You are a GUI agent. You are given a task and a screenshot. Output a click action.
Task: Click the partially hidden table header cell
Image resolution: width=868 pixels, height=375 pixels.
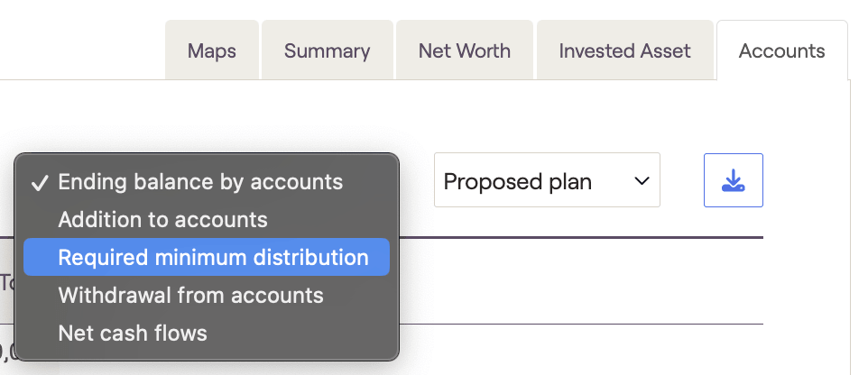point(7,282)
